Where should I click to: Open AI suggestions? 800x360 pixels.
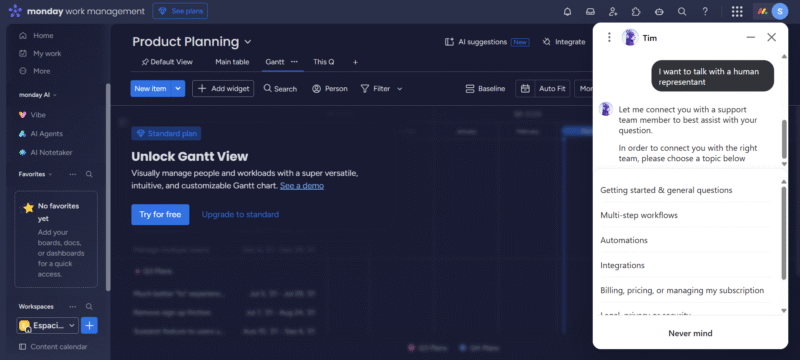click(487, 42)
